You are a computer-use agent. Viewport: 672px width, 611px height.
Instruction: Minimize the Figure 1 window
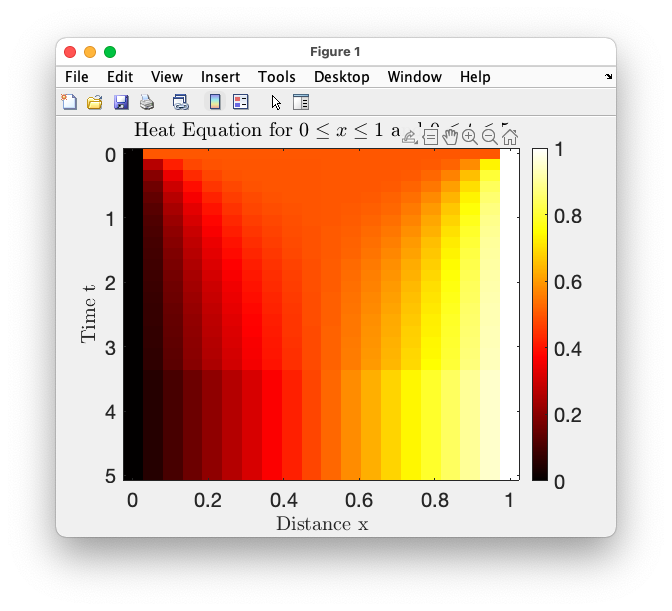(x=90, y=52)
